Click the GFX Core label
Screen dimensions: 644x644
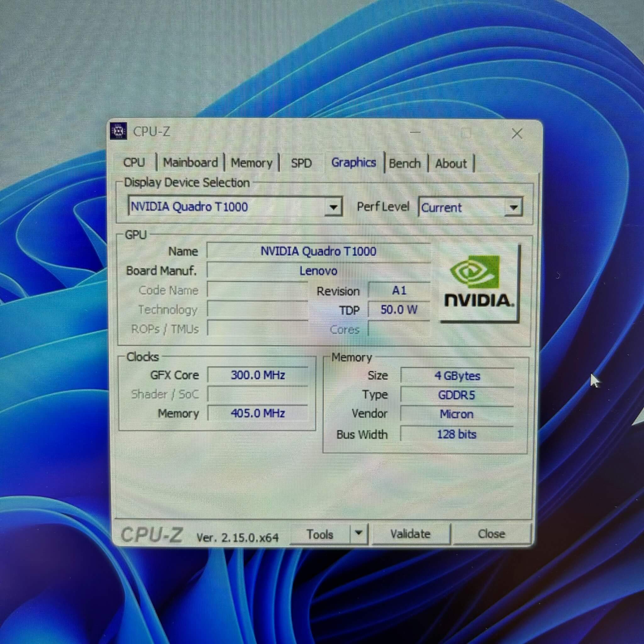[x=174, y=375]
